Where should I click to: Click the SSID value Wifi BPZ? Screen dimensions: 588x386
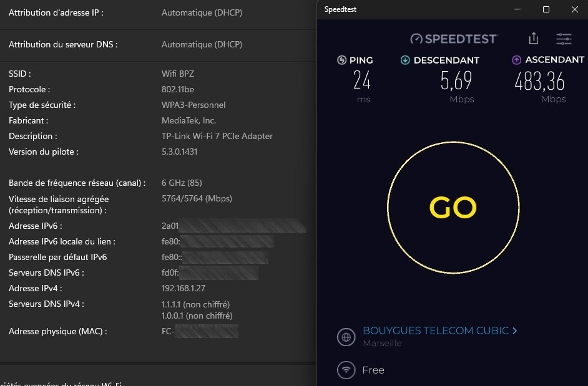tap(178, 74)
